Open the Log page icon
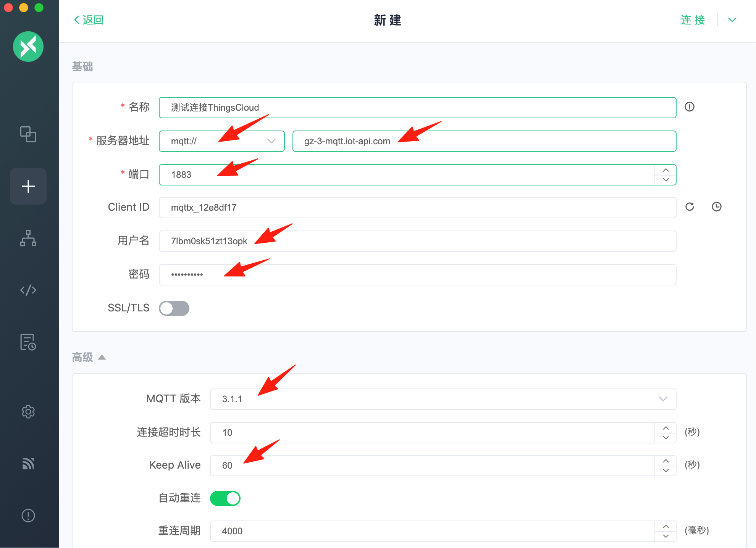The height and width of the screenshot is (548, 756). point(28,342)
